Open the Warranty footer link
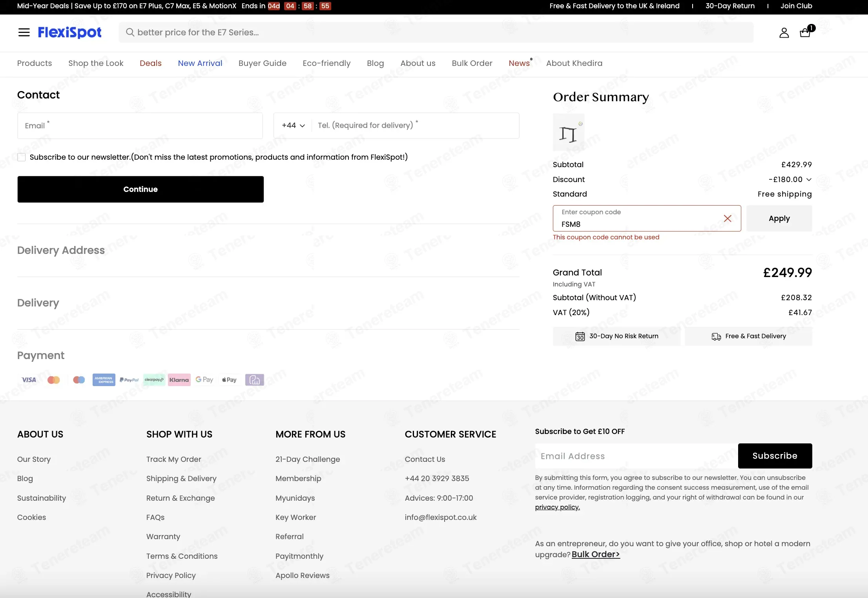The height and width of the screenshot is (598, 868). (163, 537)
